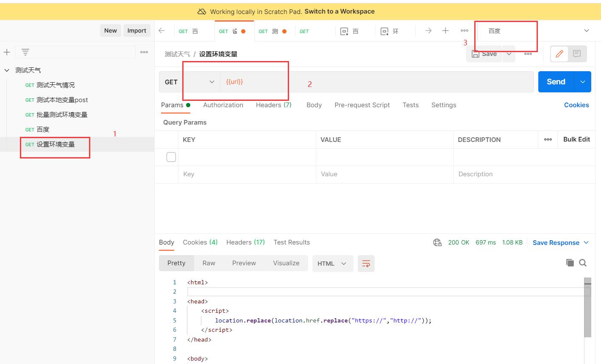This screenshot has height=364, width=601.
Task: Open the 环 environment tab
Action: 395,31
